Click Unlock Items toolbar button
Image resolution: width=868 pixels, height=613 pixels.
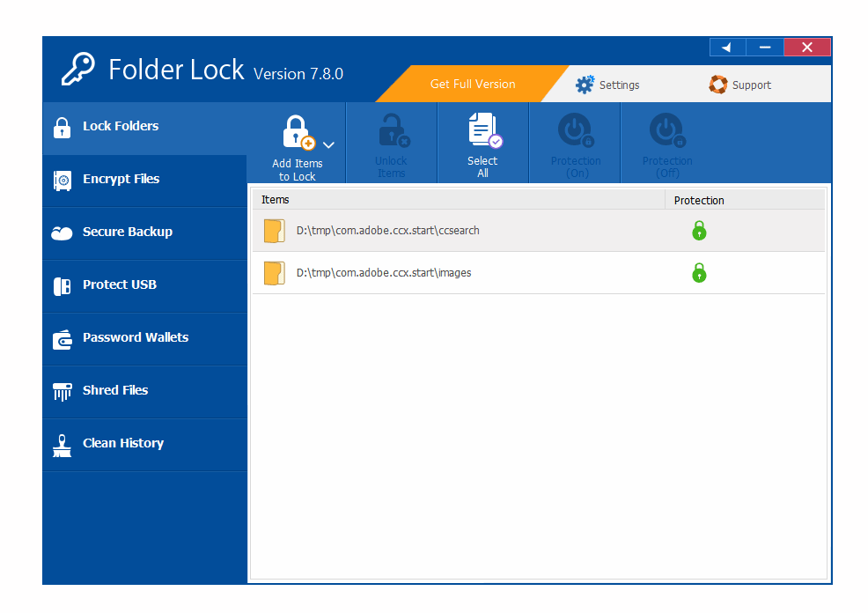pyautogui.click(x=392, y=144)
